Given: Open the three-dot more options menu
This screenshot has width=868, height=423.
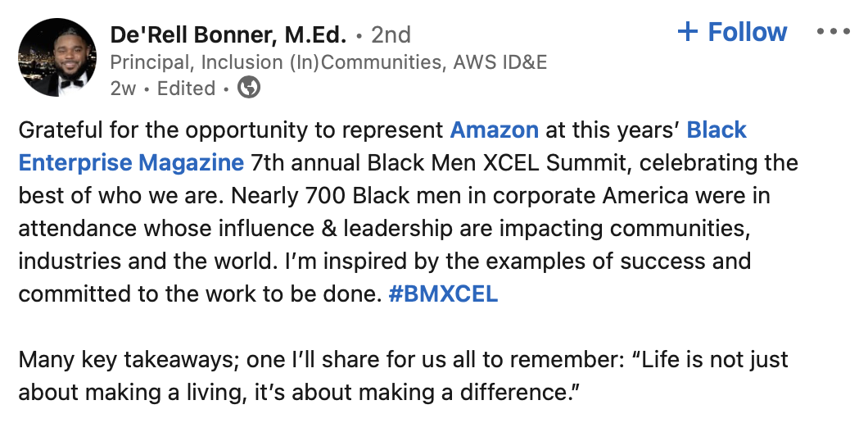Looking at the screenshot, I should [x=834, y=32].
